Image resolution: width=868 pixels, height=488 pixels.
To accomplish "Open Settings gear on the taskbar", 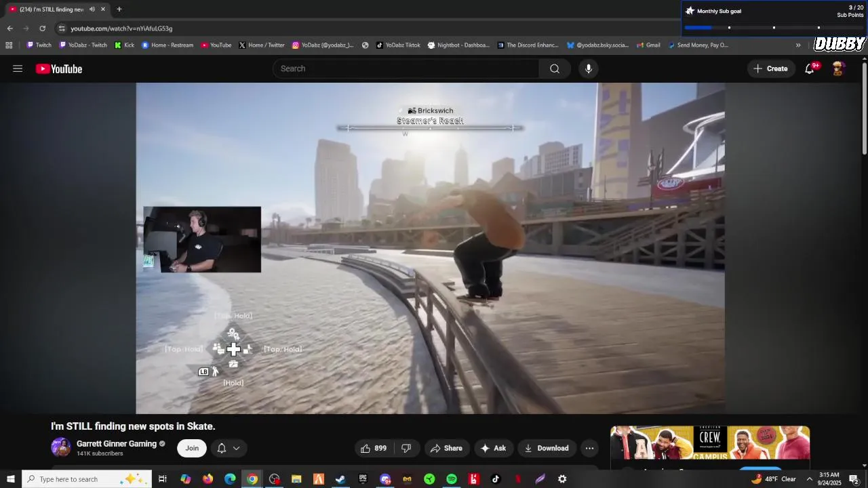I will (562, 479).
